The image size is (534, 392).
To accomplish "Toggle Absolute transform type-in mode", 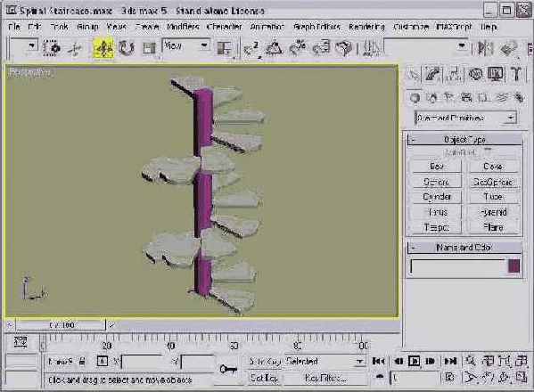I will (x=103, y=362).
